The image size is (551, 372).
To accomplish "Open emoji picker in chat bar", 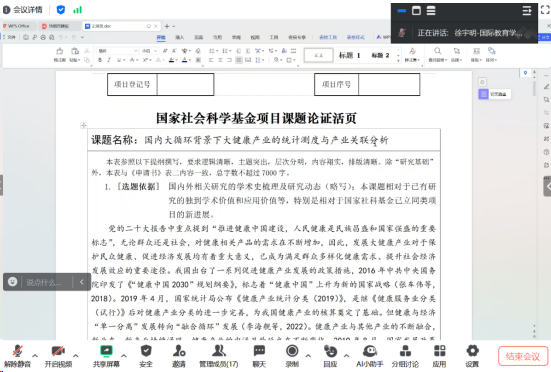I will coord(13,282).
